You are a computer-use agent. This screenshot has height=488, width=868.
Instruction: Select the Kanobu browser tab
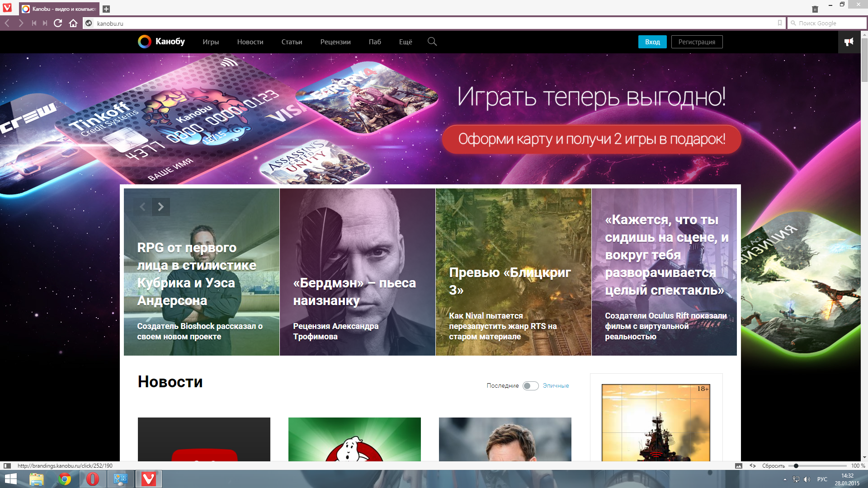pos(59,9)
